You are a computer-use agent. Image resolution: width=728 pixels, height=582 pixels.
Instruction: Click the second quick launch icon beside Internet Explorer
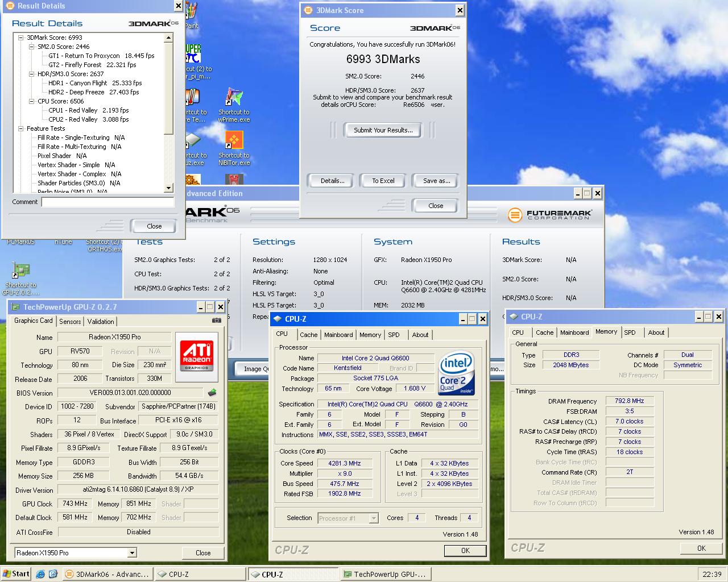53,574
